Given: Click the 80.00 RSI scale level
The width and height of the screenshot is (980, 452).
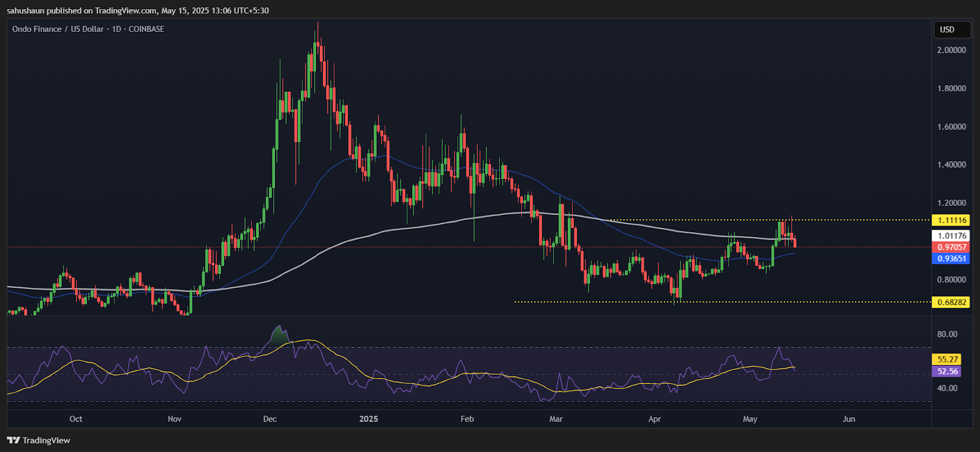Looking at the screenshot, I should (947, 334).
